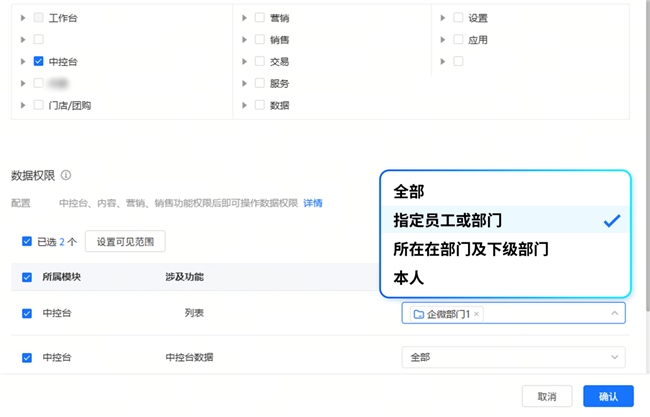Uncheck the 中控台数据 row checkbox
This screenshot has height=417, width=650.
pos(27,357)
